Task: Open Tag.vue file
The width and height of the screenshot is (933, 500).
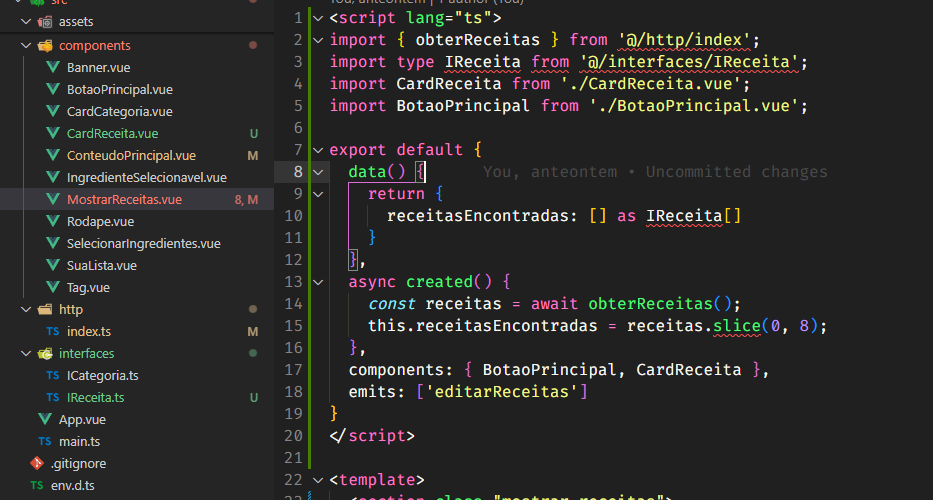Action: tap(88, 288)
